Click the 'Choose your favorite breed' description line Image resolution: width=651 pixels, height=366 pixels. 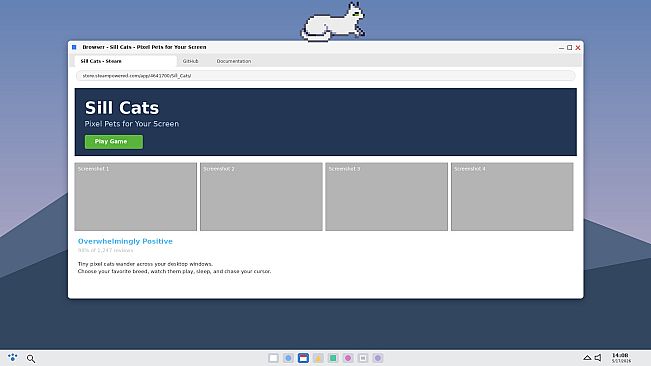coord(174,271)
